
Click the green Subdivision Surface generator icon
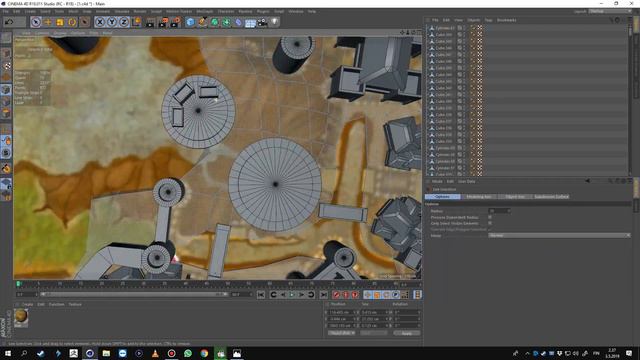click(214, 22)
